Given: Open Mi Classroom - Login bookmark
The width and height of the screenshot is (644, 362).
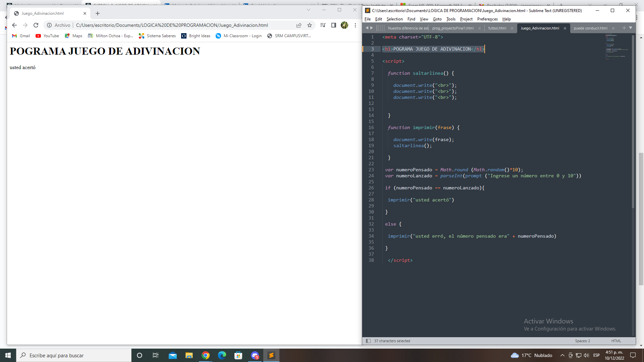Looking at the screenshot, I should pos(239,36).
